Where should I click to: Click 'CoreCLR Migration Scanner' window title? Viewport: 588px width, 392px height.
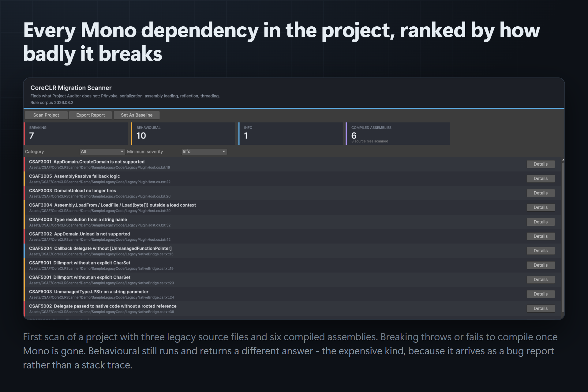point(71,88)
